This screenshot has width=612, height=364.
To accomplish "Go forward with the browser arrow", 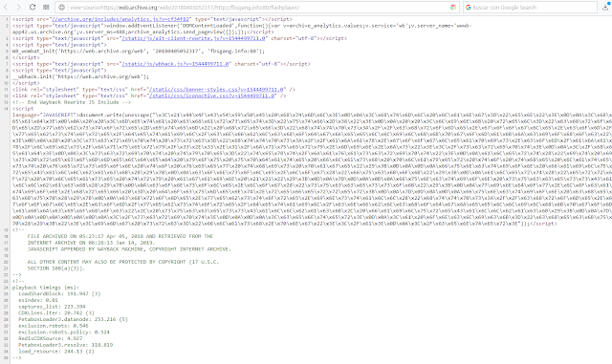I will pyautogui.click(x=19, y=7).
